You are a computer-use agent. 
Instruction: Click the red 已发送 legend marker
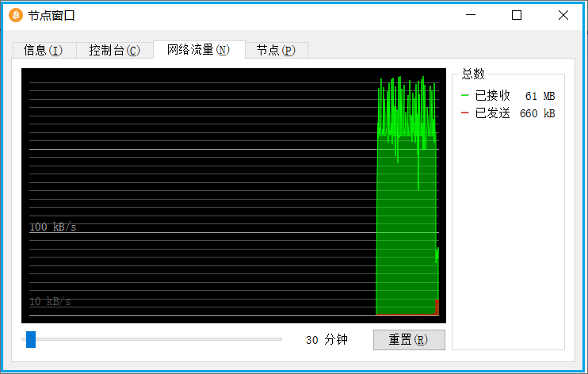click(x=465, y=113)
